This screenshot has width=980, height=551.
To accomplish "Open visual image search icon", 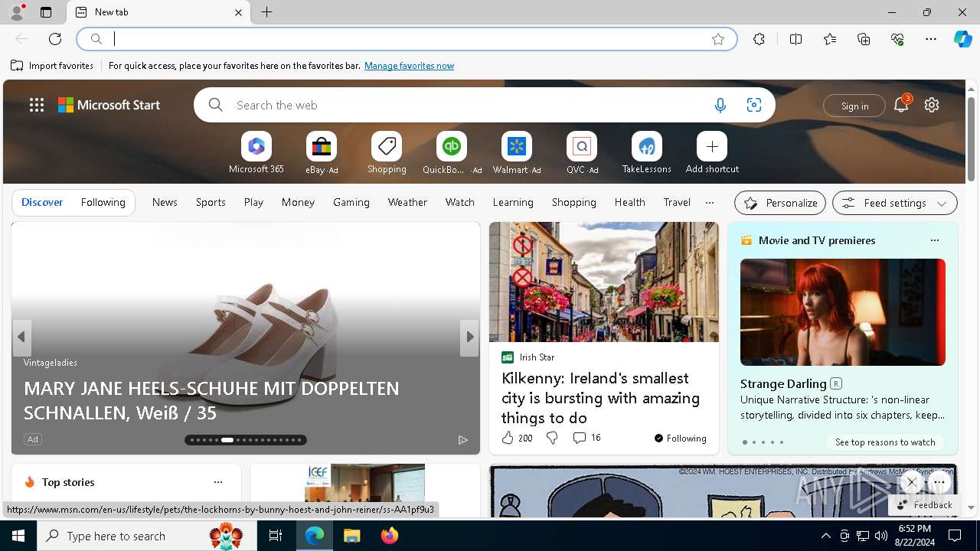I will tap(754, 106).
